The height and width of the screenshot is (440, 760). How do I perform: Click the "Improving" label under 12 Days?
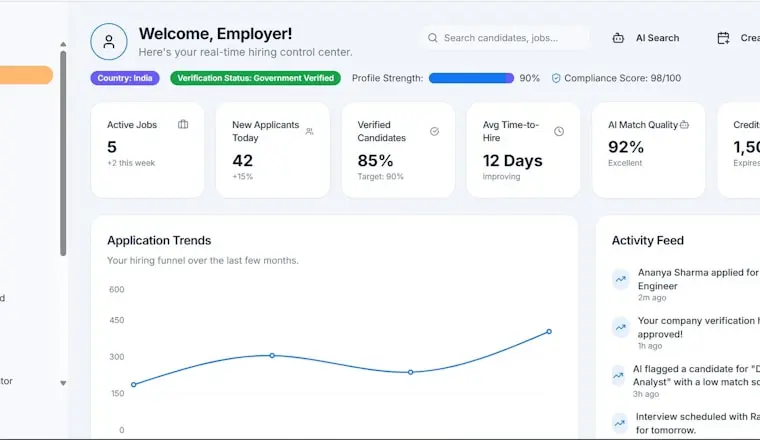coord(501,176)
